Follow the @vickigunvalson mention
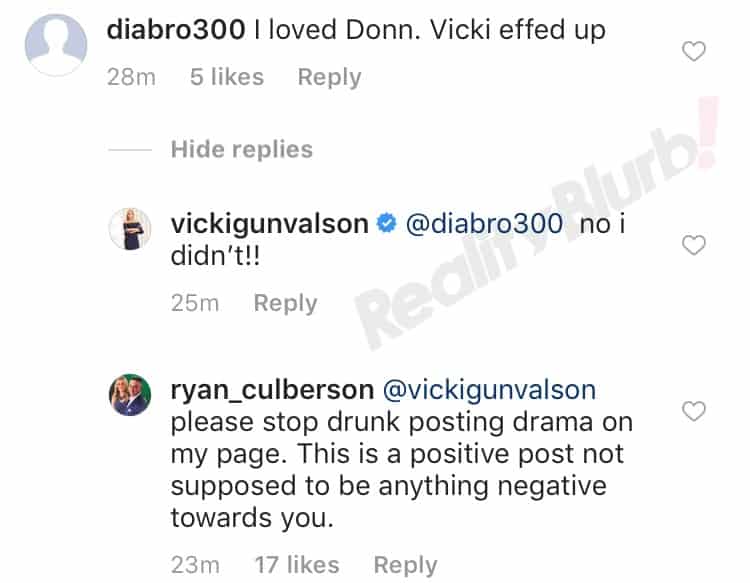This screenshot has height=583, width=750. point(489,390)
